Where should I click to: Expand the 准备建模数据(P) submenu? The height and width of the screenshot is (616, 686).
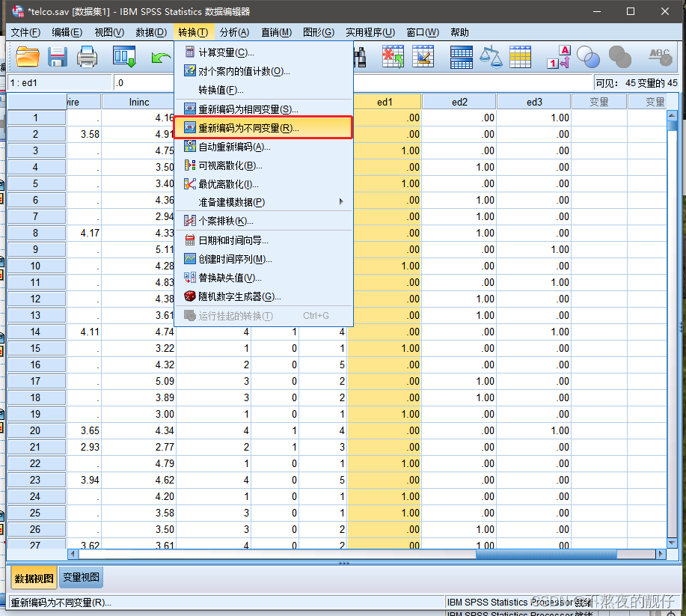[263, 202]
